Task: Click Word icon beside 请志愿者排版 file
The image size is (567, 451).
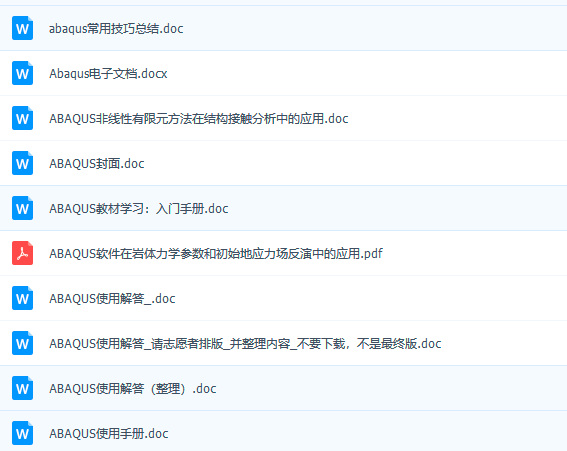Action: coord(22,343)
